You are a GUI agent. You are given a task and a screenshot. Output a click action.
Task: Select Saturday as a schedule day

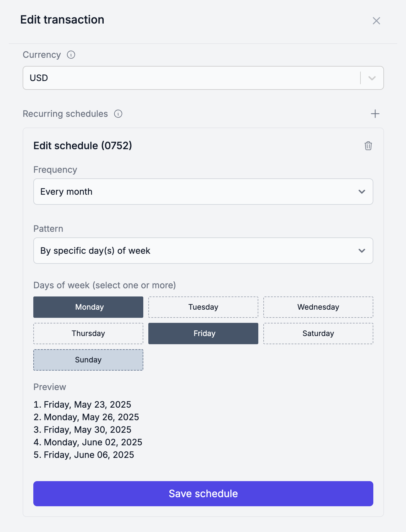pyautogui.click(x=318, y=334)
